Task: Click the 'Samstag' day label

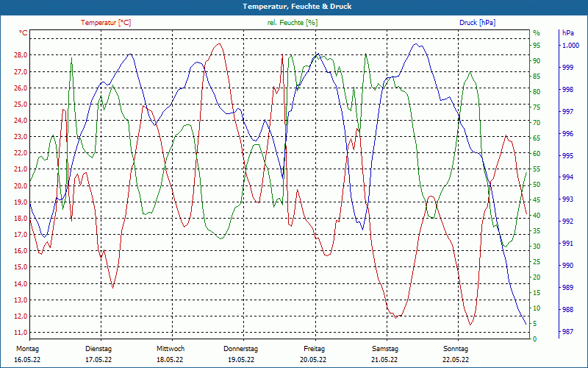Action: (x=385, y=349)
